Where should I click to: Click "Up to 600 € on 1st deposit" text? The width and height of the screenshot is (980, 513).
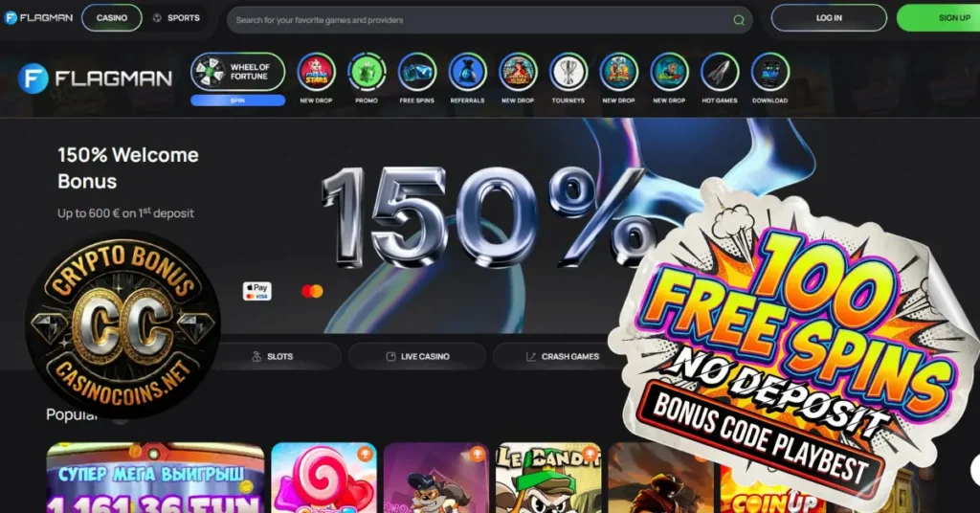click(x=125, y=212)
